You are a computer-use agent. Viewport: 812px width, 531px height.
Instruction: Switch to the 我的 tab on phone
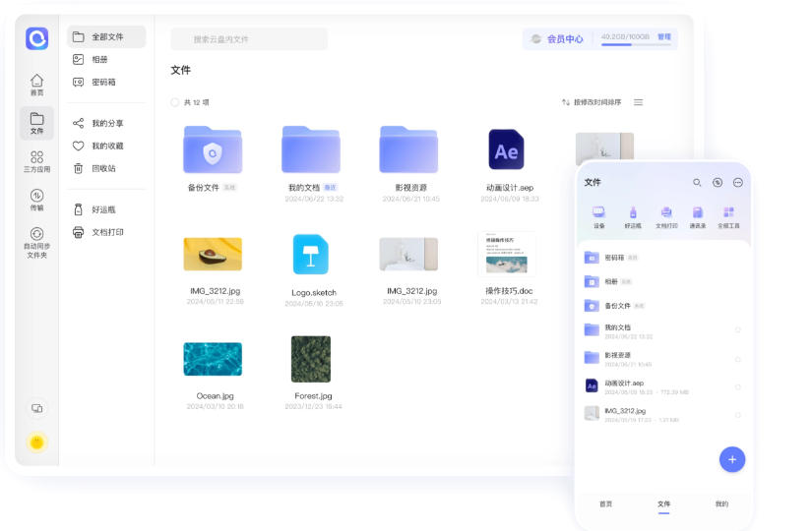pos(721,504)
